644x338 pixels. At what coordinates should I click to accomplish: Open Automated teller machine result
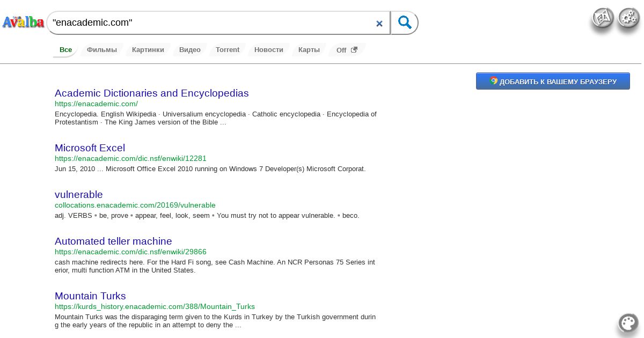coord(113,241)
